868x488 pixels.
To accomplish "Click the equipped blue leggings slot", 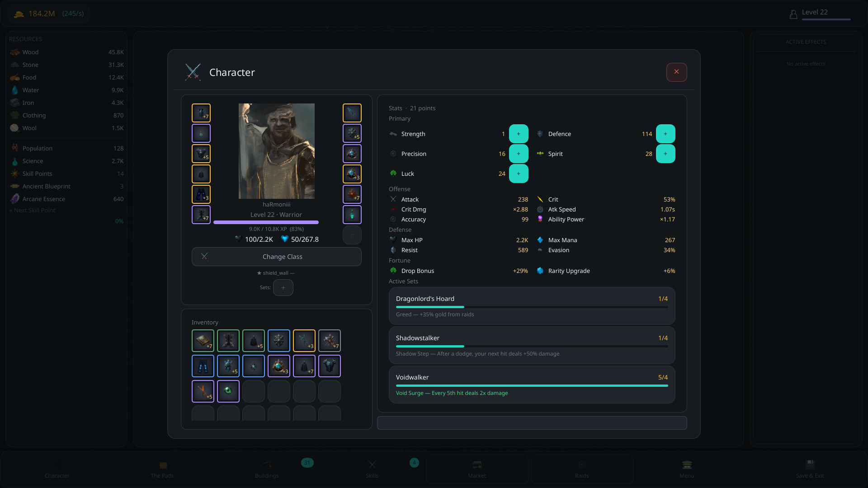I will [x=201, y=194].
